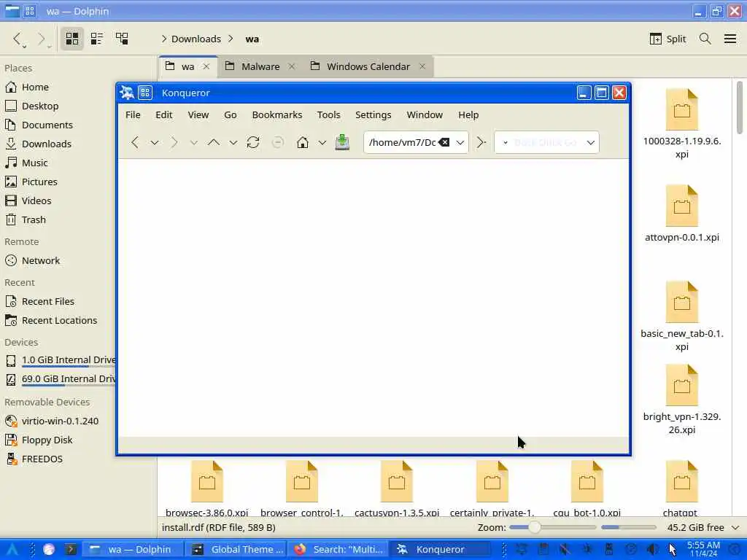
Task: Open Konqueror up-level history dropdown
Action: (233, 142)
